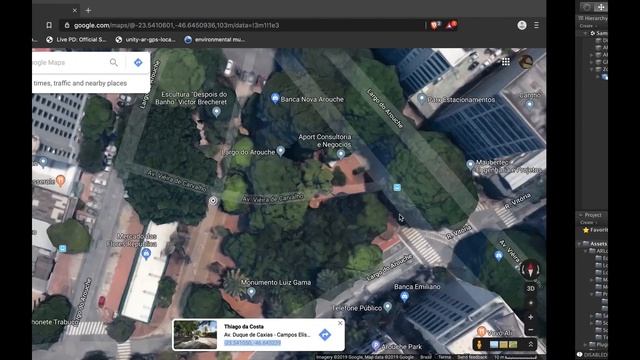Viewport: 640px width, 360px height.
Task: Select Vovó Ali restaurant pin
Action: pos(481,331)
